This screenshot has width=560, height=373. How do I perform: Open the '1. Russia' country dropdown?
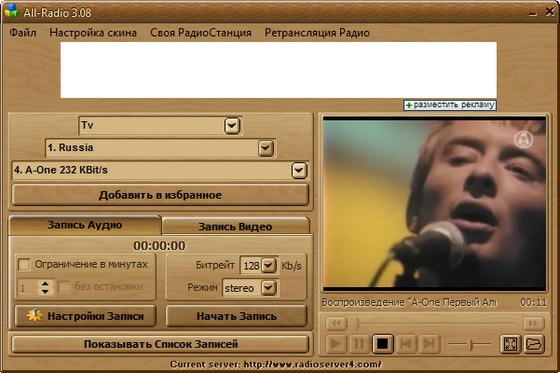(x=265, y=148)
